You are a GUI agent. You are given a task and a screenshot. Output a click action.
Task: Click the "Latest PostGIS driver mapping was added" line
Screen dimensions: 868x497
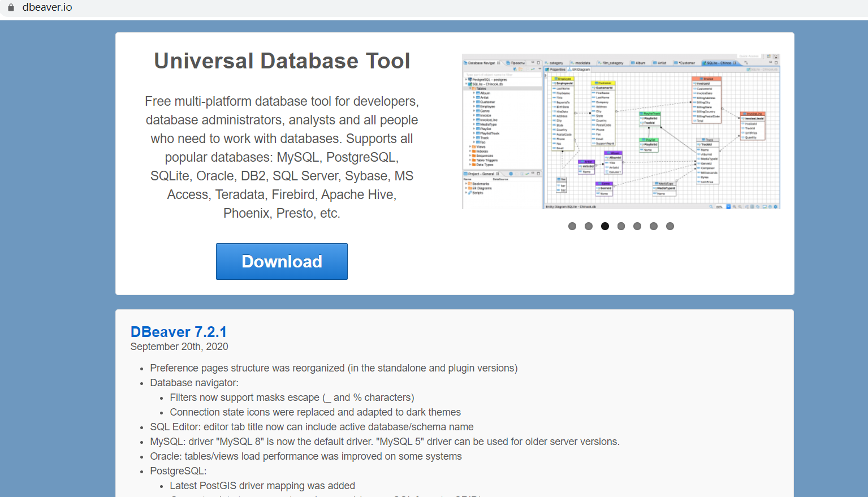pos(262,486)
